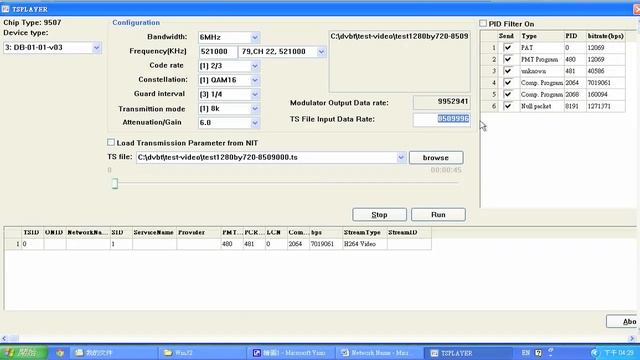Toggle Send for Comp. Program PID 2068
Viewport: 640px width, 360px height.
tap(508, 94)
